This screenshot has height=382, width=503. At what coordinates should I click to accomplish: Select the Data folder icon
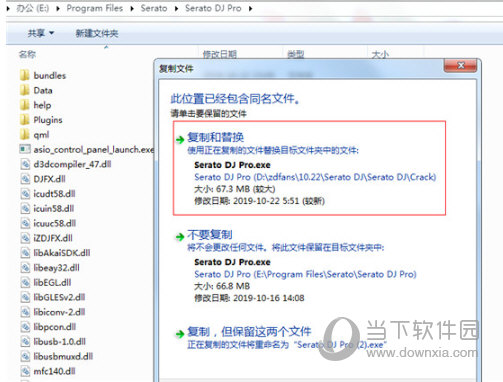point(24,90)
